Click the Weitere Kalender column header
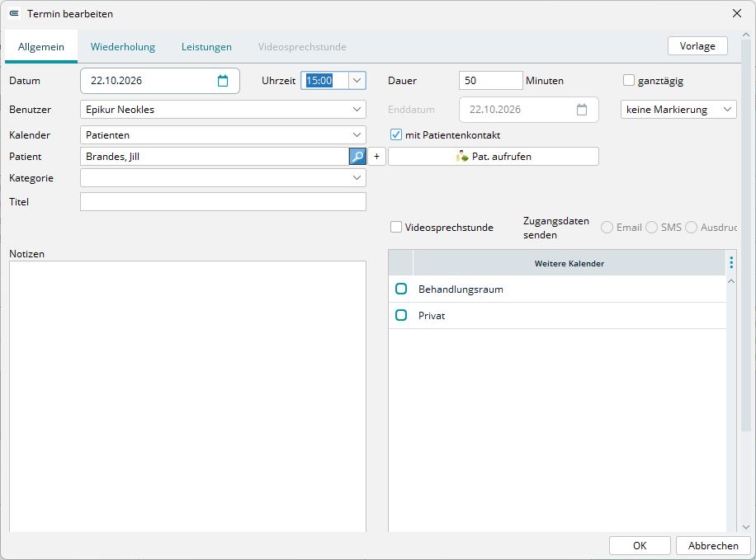 point(569,263)
